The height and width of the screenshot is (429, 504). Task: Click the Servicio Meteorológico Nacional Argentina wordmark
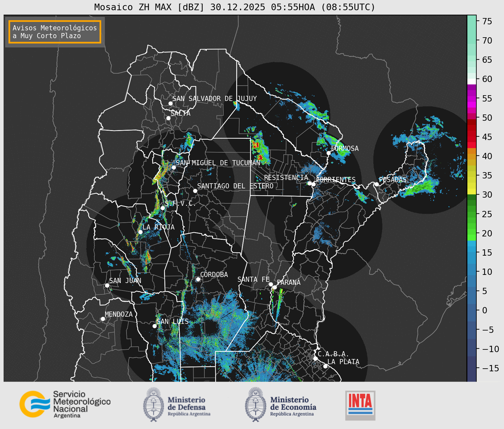[82, 404]
